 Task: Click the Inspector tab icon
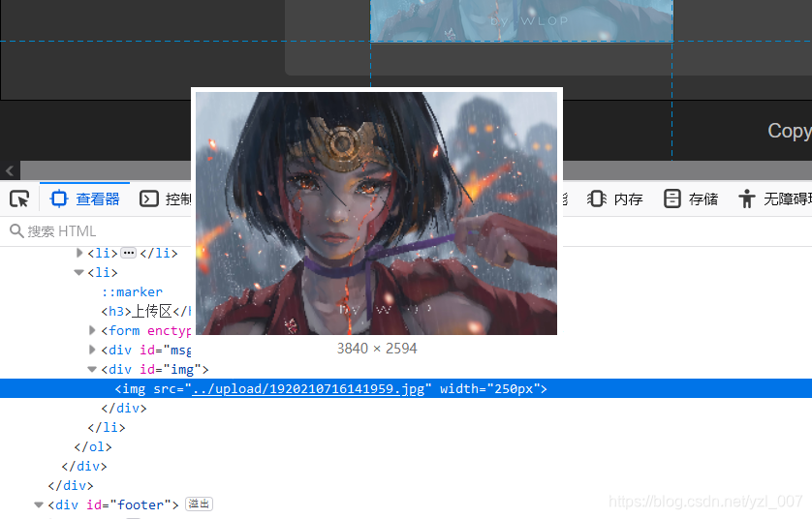pyautogui.click(x=58, y=199)
